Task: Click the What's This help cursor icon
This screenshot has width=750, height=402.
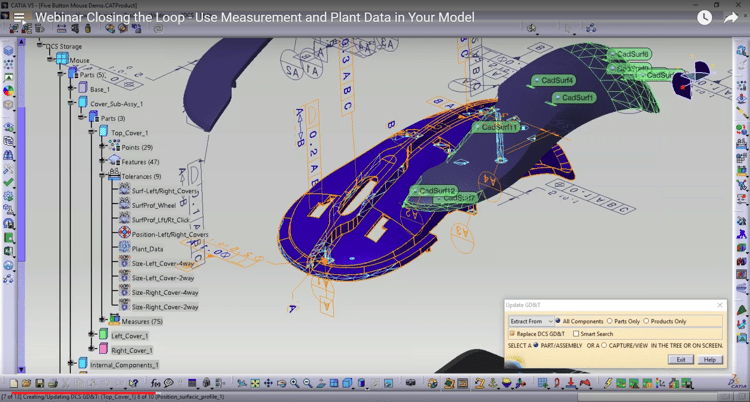Action: coord(133,383)
